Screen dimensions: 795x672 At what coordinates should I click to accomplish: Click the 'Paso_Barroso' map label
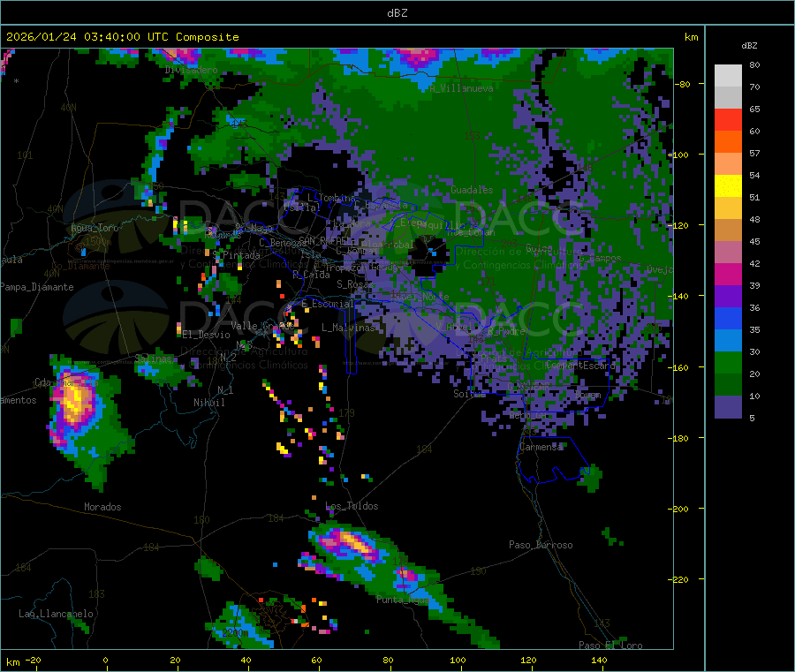coord(541,545)
